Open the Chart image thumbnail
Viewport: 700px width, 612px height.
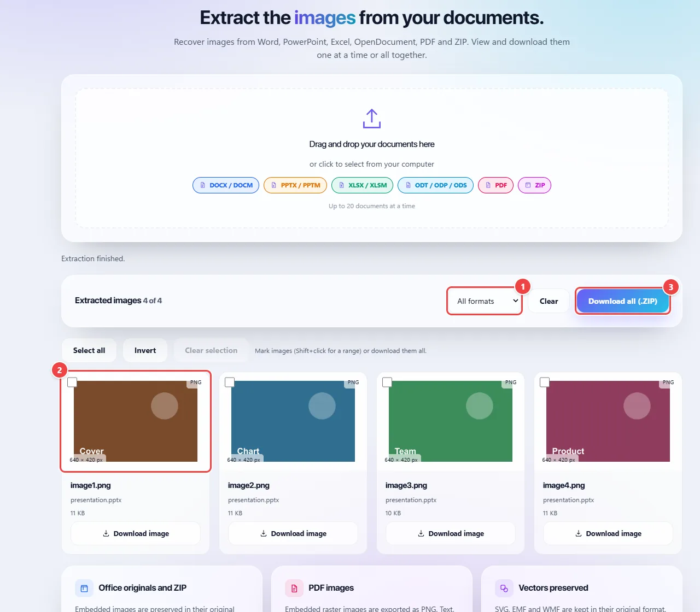point(293,421)
